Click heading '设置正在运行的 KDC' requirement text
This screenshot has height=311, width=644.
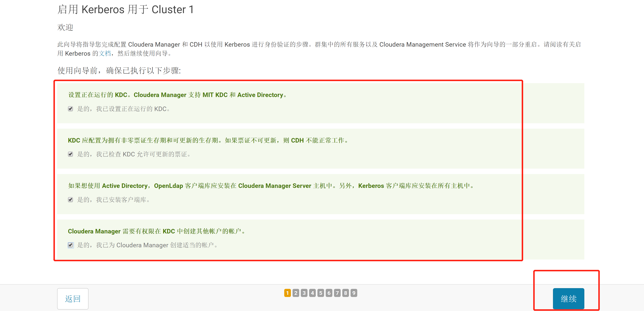[178, 95]
